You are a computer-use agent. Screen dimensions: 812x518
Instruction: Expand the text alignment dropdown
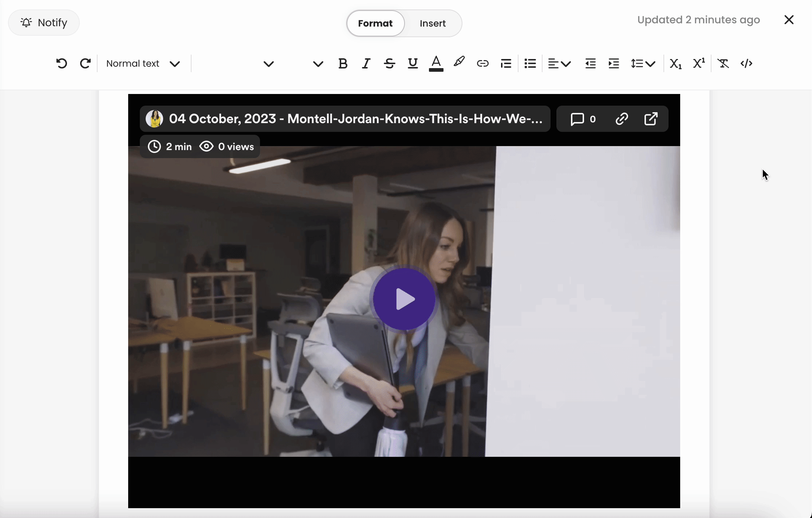pos(559,63)
